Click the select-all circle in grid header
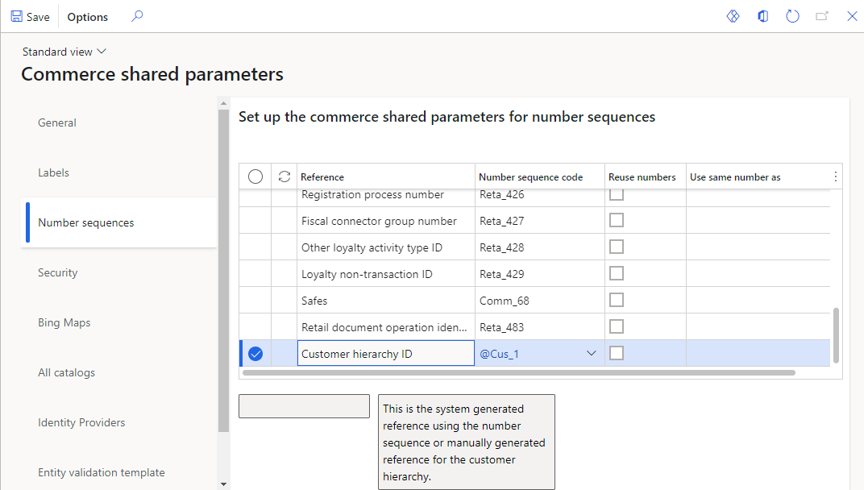868x490 pixels. click(255, 176)
